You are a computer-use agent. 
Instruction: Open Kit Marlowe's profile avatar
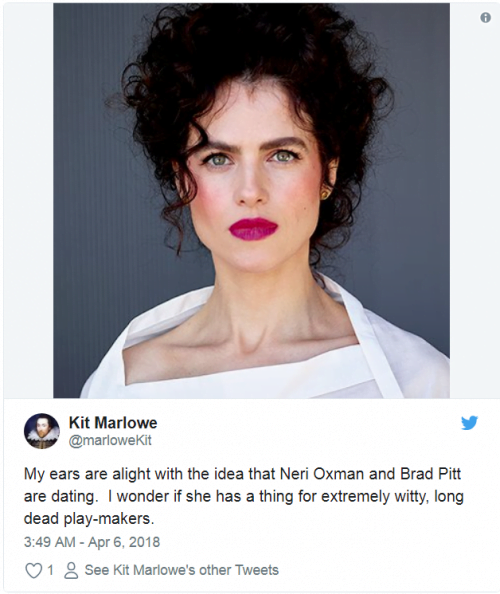tap(42, 431)
